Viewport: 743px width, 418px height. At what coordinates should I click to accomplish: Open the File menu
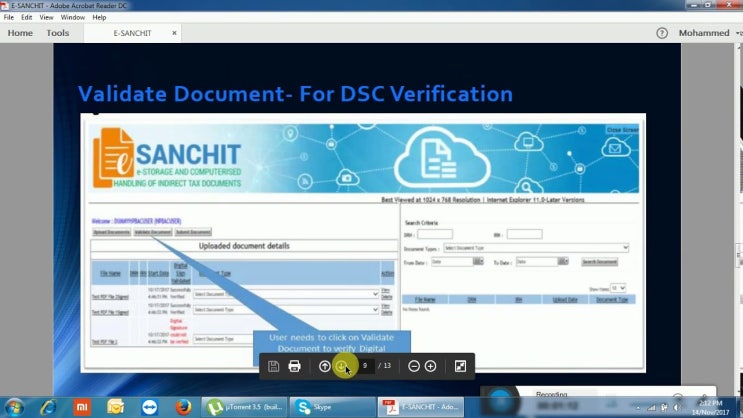pos(9,17)
